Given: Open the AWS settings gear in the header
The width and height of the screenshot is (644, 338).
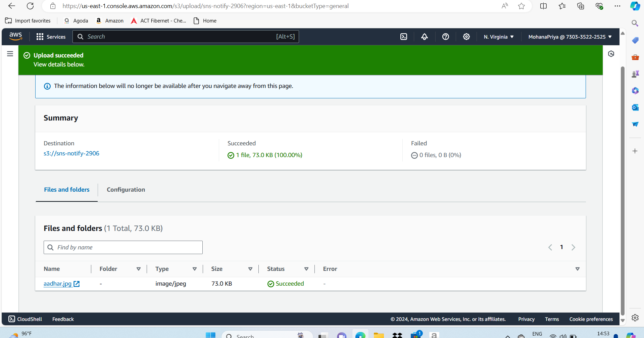Looking at the screenshot, I should [x=466, y=37].
